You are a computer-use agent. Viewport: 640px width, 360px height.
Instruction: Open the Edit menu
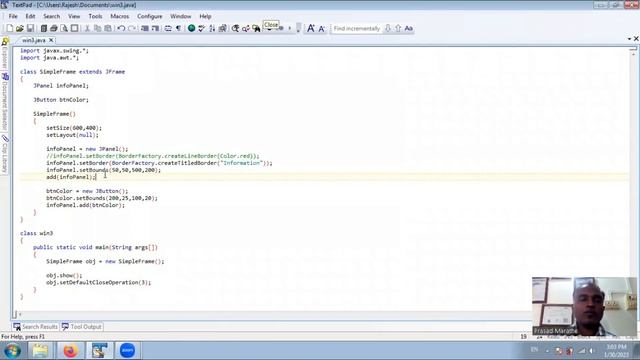(x=30, y=16)
